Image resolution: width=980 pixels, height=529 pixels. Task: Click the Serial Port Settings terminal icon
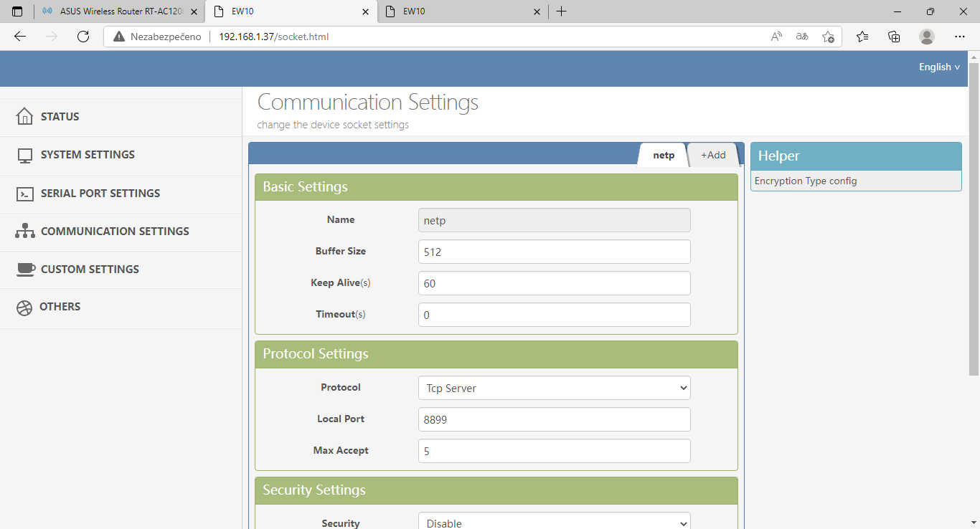click(x=24, y=194)
